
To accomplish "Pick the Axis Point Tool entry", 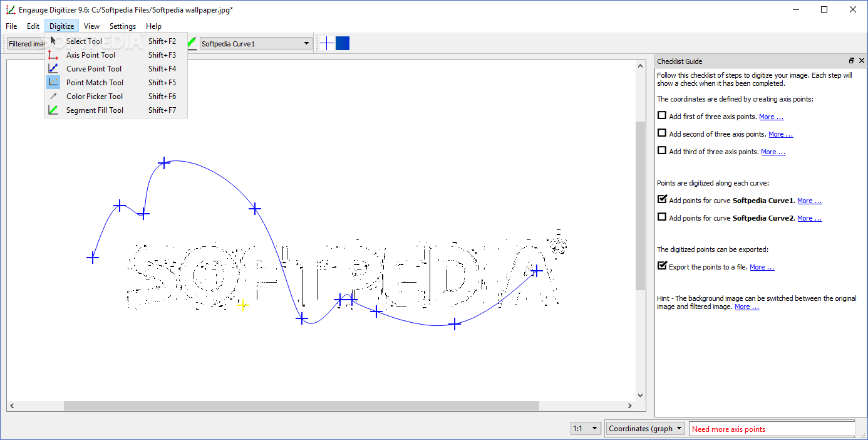I will pyautogui.click(x=116, y=55).
